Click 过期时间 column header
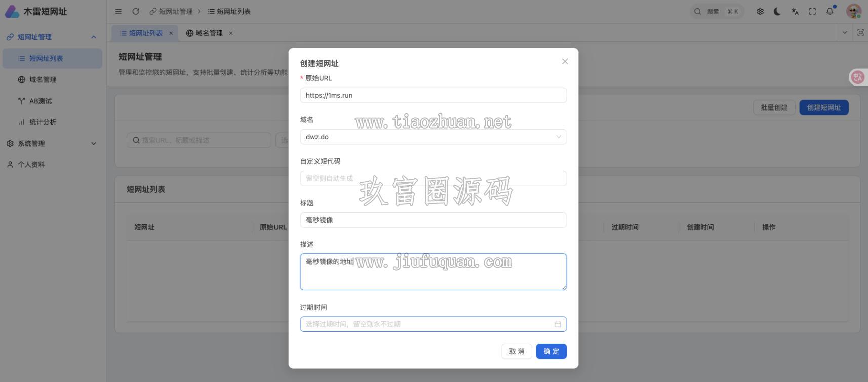The image size is (868, 382). pyautogui.click(x=624, y=227)
